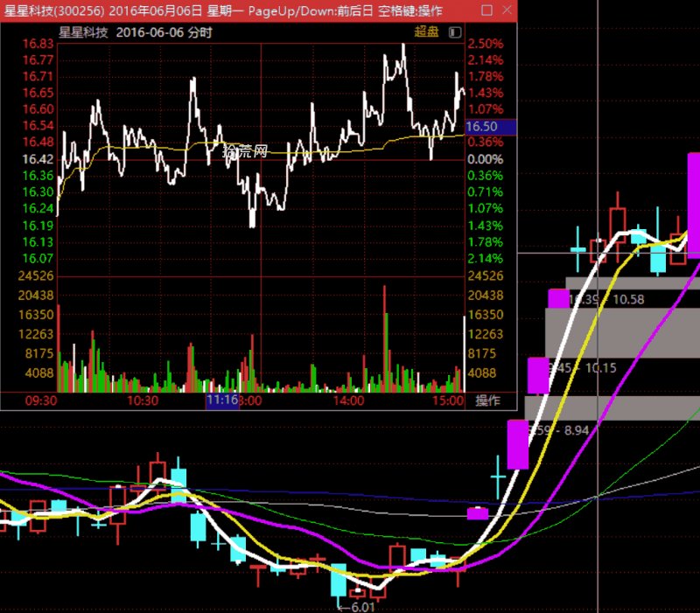The height and width of the screenshot is (613, 700).
Task: Click the highlighted current price 16.50 tag
Action: click(x=491, y=127)
